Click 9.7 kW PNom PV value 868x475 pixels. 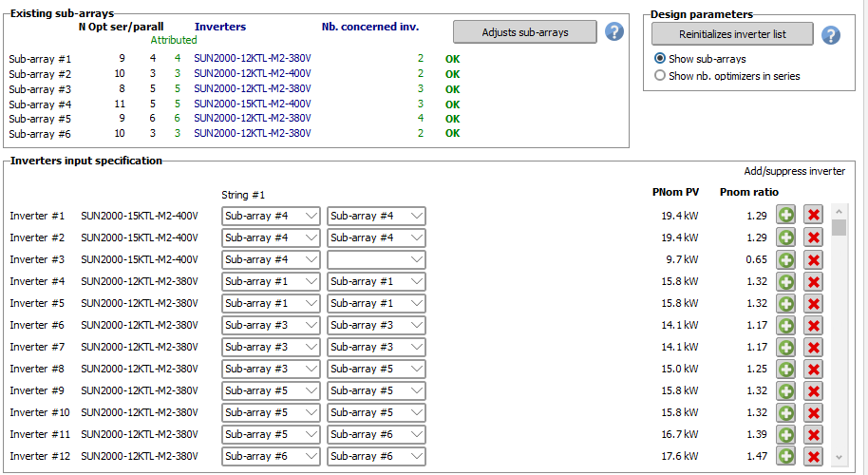(682, 259)
